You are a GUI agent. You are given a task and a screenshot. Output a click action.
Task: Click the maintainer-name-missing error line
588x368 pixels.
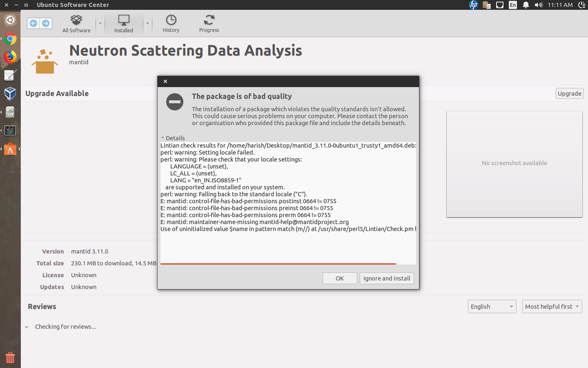[x=254, y=222]
